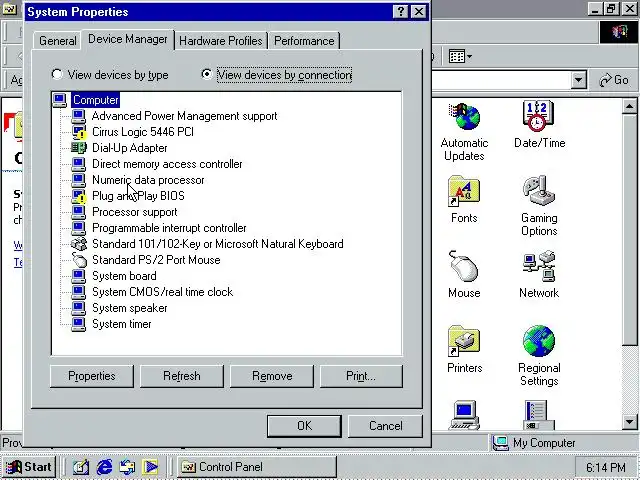The width and height of the screenshot is (640, 480).
Task: Click Control Panel taskbar button
Action: (x=257, y=467)
